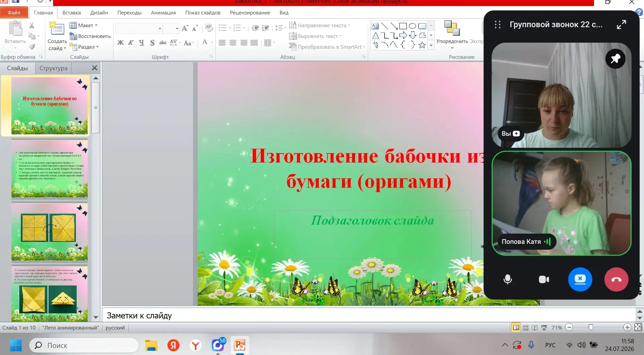The image size is (644, 355).
Task: Open the Файл menu
Action: point(14,13)
